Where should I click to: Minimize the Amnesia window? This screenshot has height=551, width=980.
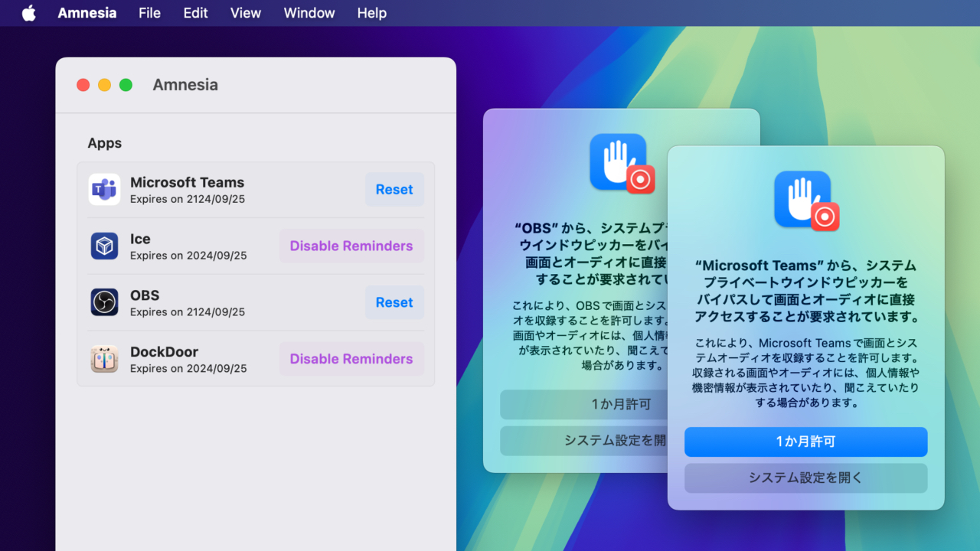(105, 85)
